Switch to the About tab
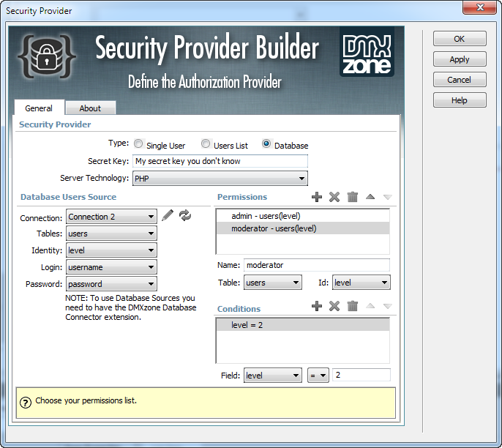The height and width of the screenshot is (448, 502). coord(90,108)
